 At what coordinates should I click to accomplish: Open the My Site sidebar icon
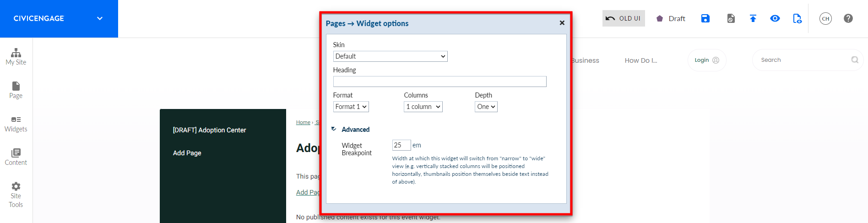point(16,57)
